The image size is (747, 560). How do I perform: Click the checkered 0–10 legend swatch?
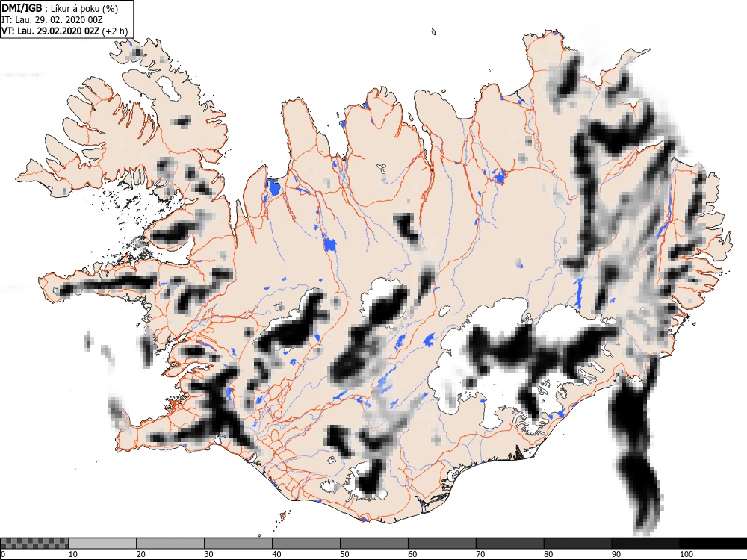[34, 544]
